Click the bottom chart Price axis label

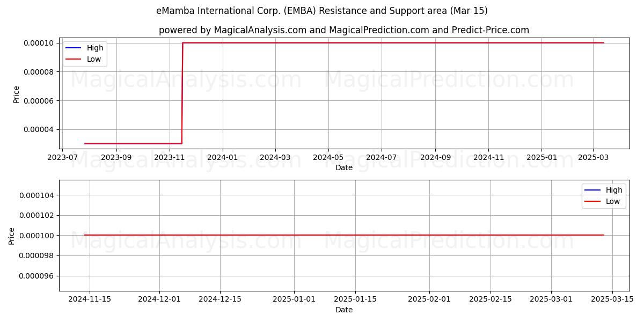pos(12,236)
